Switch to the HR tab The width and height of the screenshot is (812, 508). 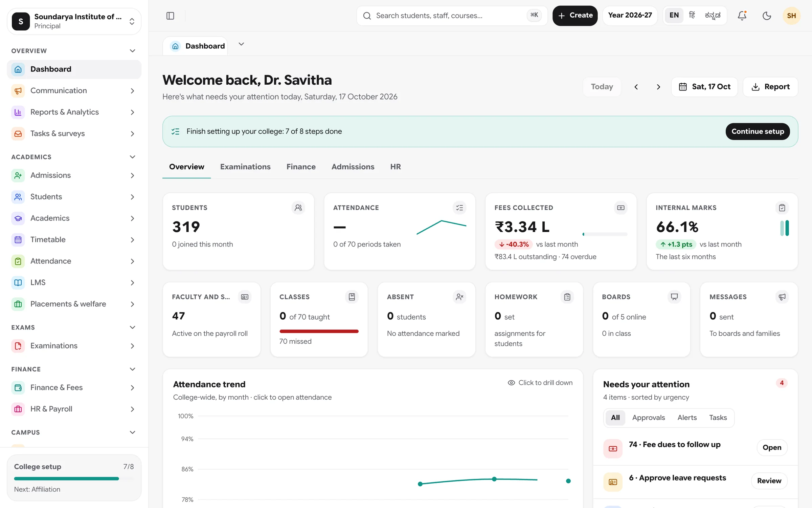tap(396, 167)
